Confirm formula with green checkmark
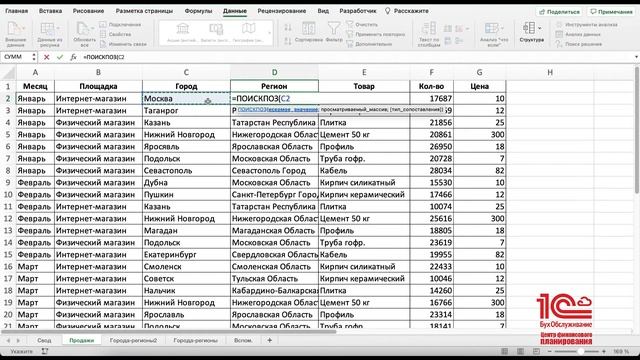640x360 pixels. click(60, 57)
